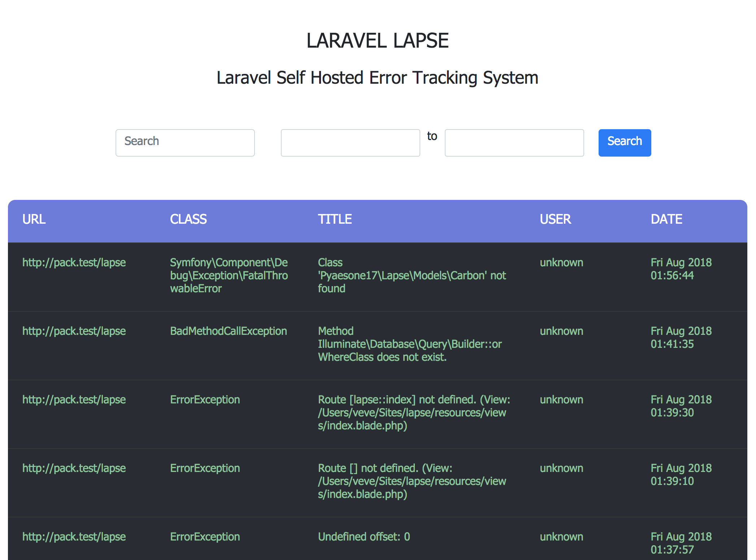Click the CLASS column header
This screenshot has width=756, height=560.
pyautogui.click(x=188, y=219)
